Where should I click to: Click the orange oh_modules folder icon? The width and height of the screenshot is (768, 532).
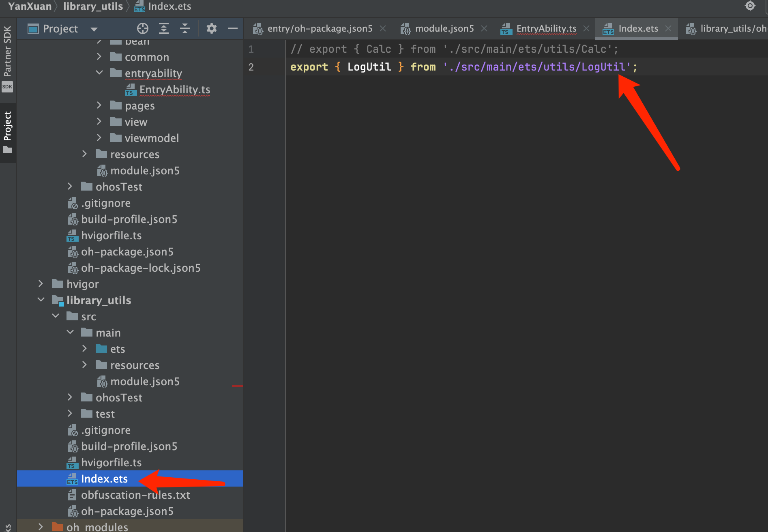58,527
